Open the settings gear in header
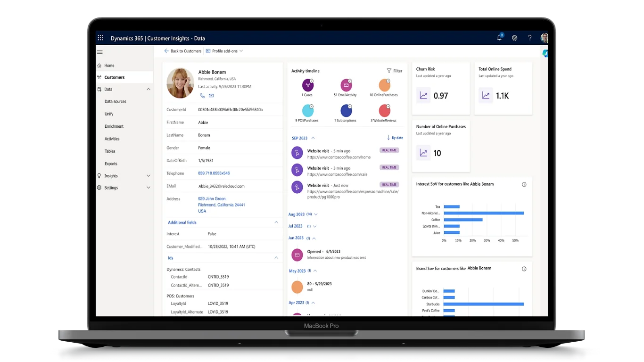This screenshot has height=362, width=644. click(x=515, y=38)
